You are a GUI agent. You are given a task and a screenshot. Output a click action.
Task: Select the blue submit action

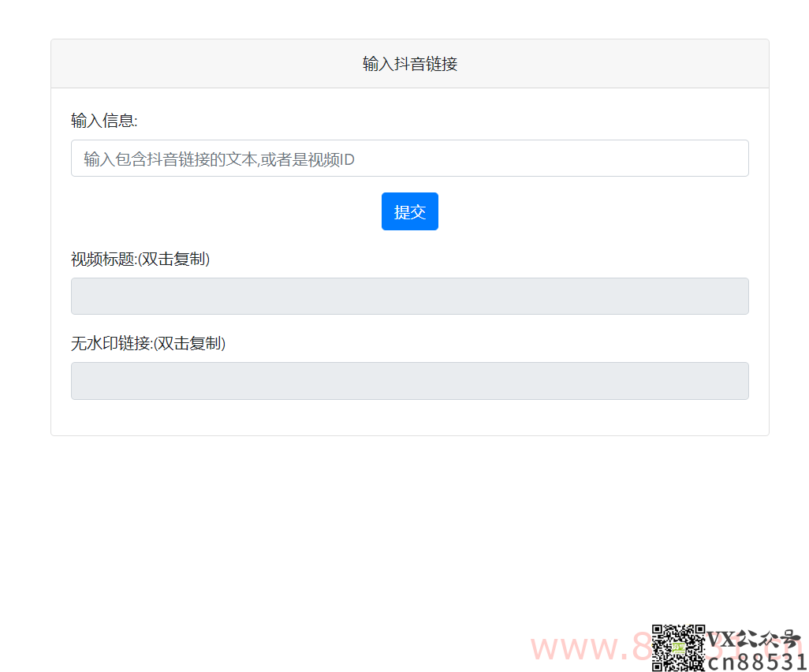point(409,211)
